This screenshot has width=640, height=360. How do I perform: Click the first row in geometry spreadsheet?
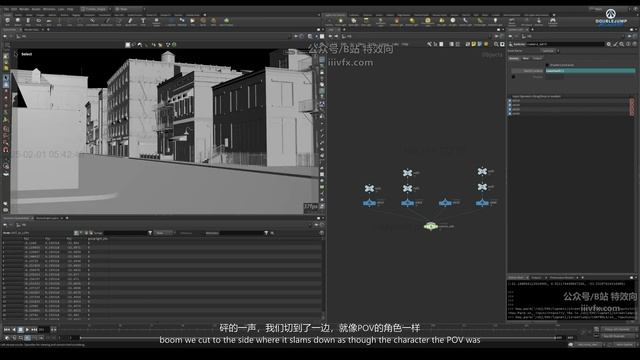coord(162,242)
